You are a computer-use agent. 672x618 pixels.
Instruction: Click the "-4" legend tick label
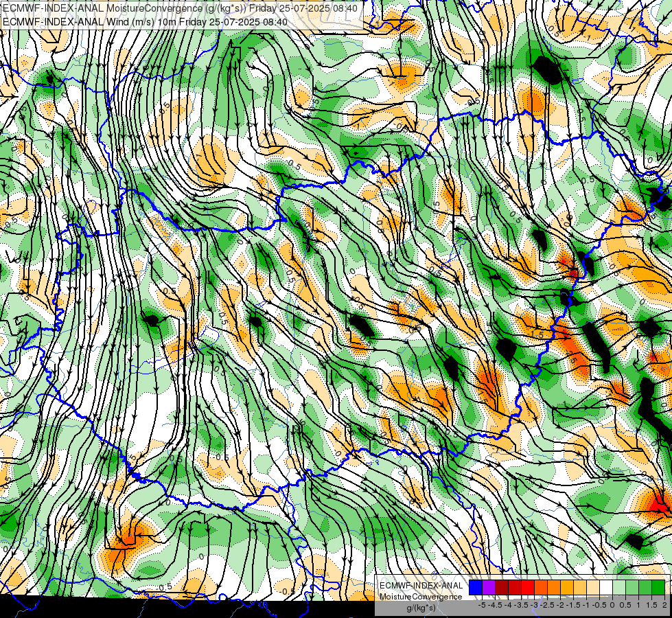[x=508, y=605]
